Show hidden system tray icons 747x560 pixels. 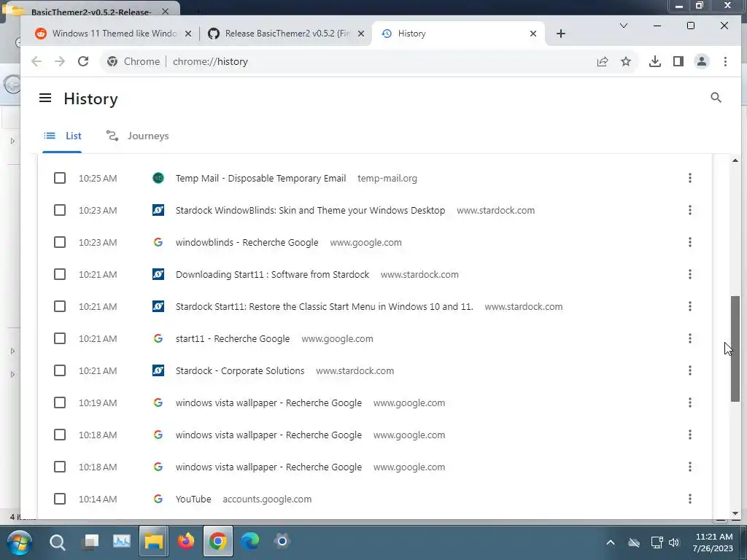coord(611,542)
